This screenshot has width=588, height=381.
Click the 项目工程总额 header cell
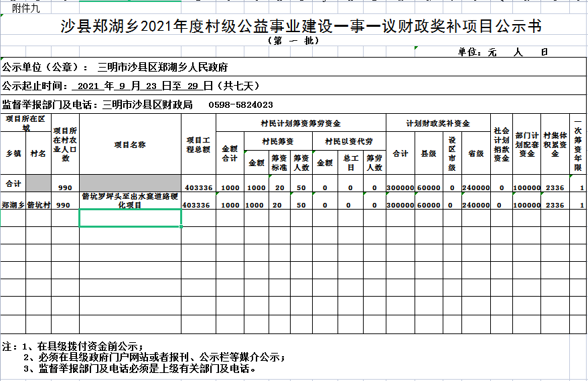click(x=198, y=145)
